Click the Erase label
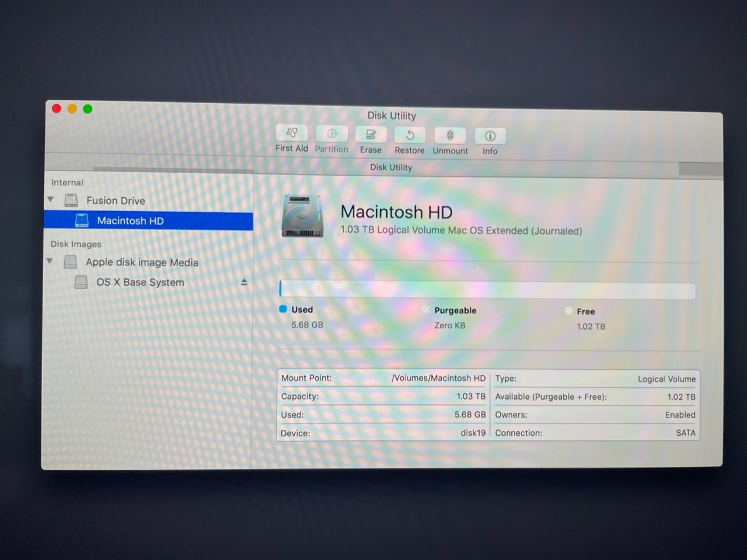Viewport: 747px width, 560px height. click(371, 150)
